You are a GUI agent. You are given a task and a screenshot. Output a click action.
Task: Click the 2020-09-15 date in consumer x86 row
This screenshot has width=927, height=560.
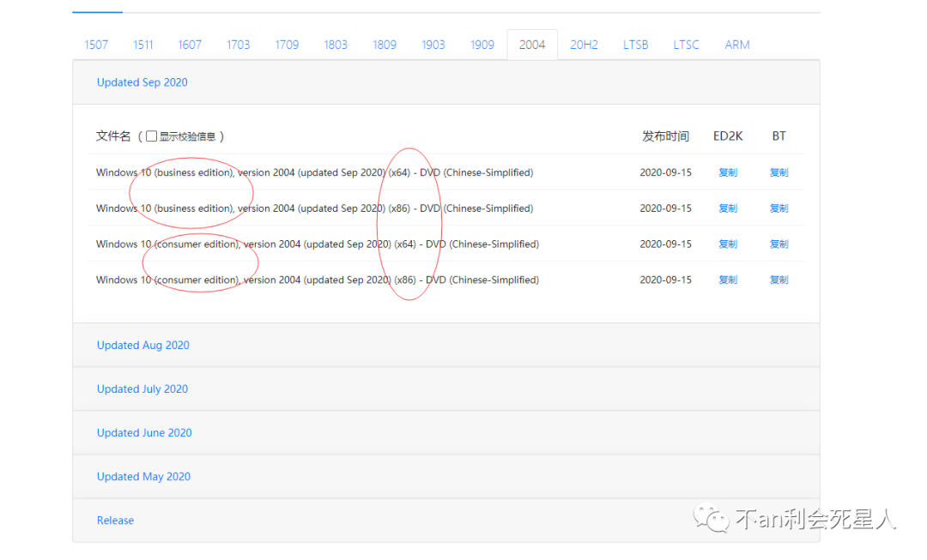666,280
